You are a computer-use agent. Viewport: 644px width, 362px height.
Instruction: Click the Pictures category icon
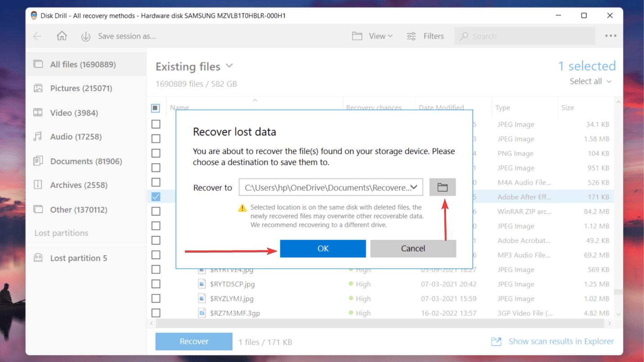click(x=38, y=88)
